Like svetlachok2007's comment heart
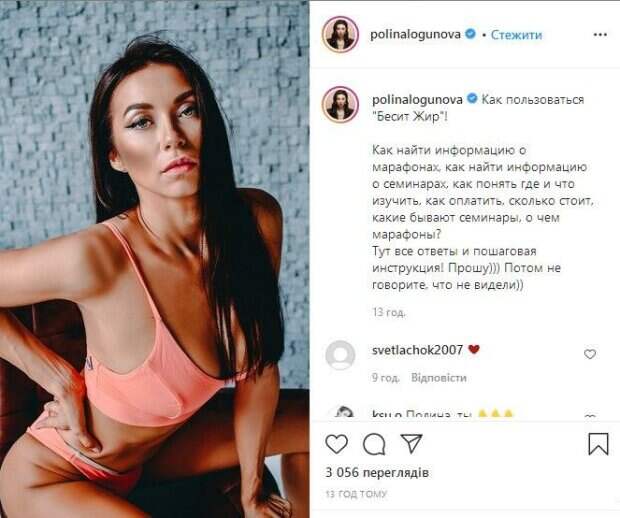The height and width of the screenshot is (518, 620). click(x=590, y=354)
